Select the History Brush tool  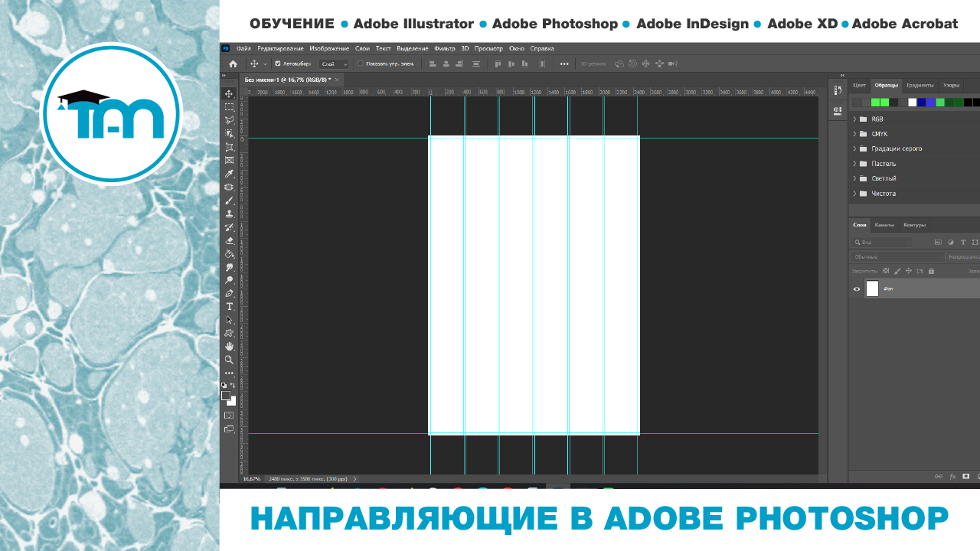[x=229, y=227]
